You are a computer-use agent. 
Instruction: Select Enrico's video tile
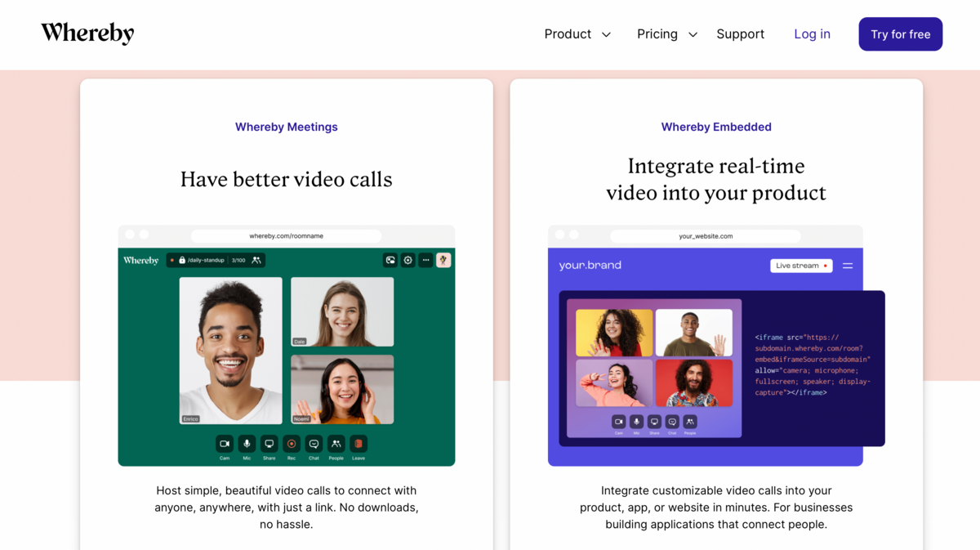pos(230,351)
